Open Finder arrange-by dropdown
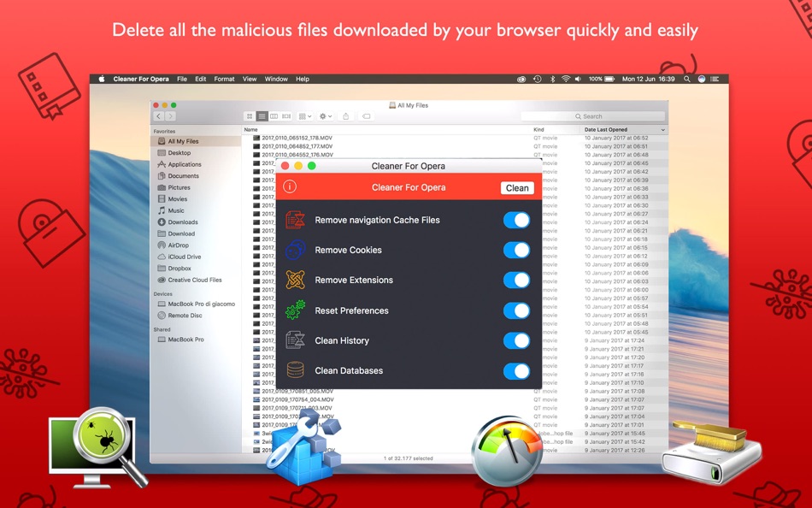The width and height of the screenshot is (812, 508). pyautogui.click(x=305, y=116)
